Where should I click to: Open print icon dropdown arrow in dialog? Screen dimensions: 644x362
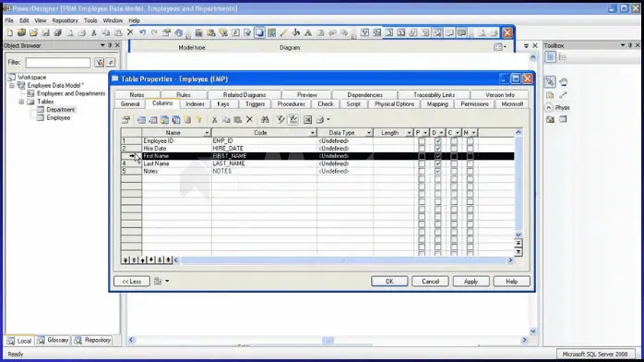point(328,119)
